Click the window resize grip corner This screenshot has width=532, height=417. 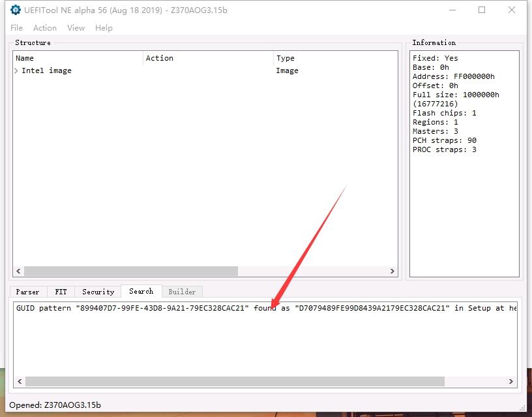pyautogui.click(x=522, y=407)
